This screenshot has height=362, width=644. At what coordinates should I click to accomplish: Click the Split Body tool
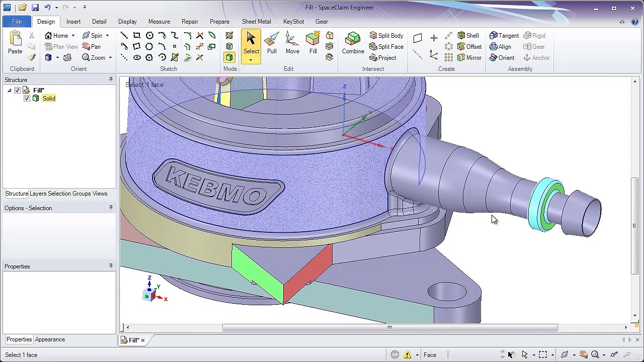coord(386,36)
